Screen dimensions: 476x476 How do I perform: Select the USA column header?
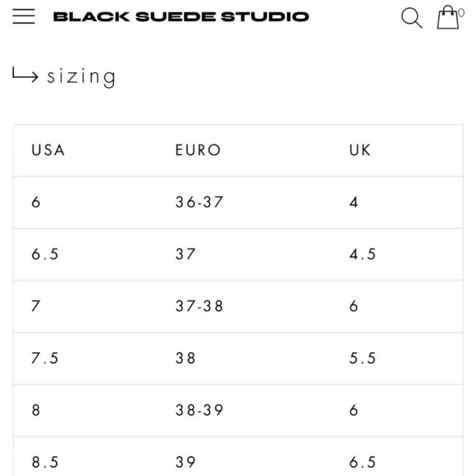coord(48,150)
